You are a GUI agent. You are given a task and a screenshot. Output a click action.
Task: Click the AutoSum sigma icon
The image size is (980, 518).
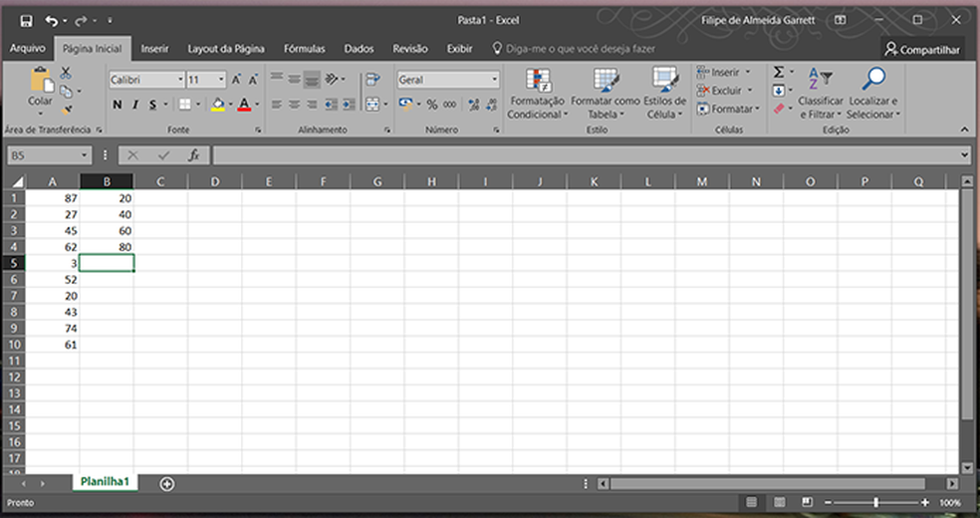[x=779, y=73]
